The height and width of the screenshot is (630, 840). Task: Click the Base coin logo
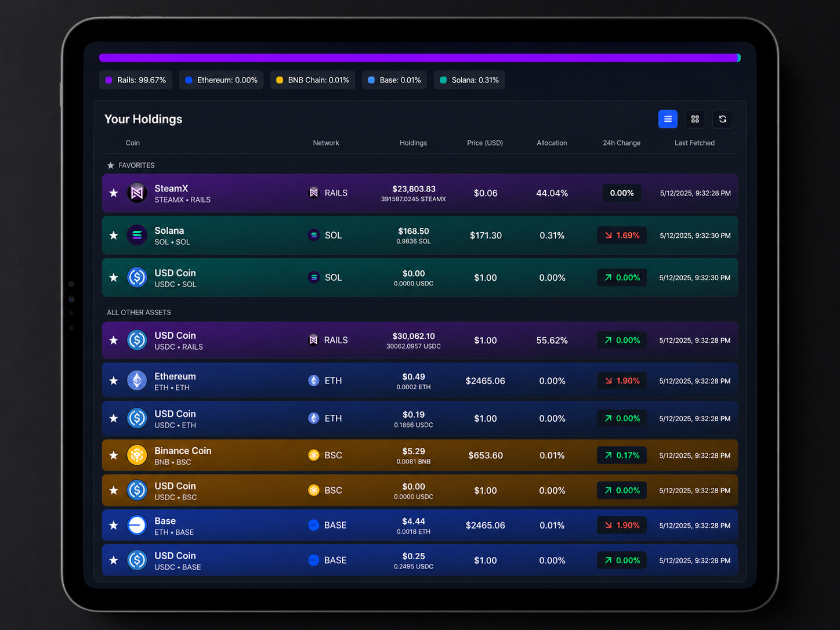click(137, 525)
